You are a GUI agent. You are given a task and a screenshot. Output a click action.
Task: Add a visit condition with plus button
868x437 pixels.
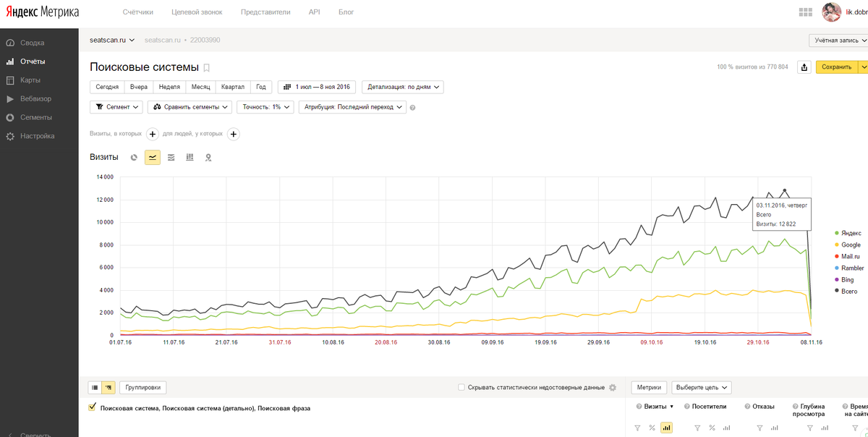[153, 134]
